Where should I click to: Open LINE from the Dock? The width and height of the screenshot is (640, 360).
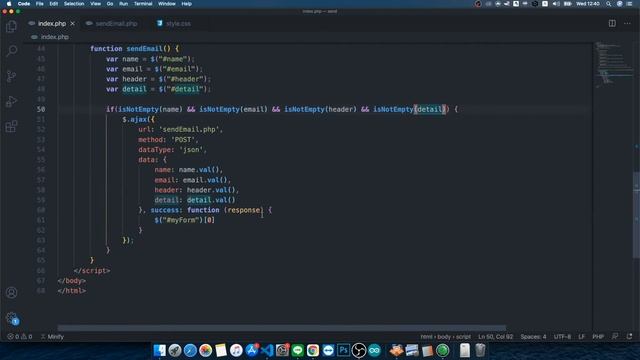tap(298, 350)
